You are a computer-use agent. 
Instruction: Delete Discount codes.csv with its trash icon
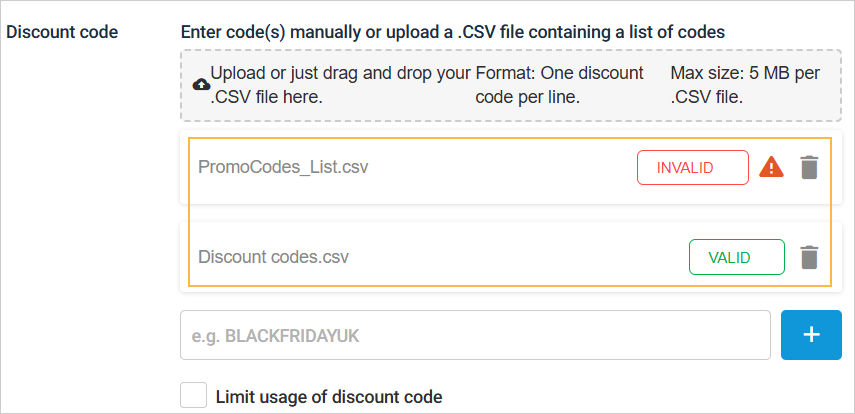click(809, 257)
